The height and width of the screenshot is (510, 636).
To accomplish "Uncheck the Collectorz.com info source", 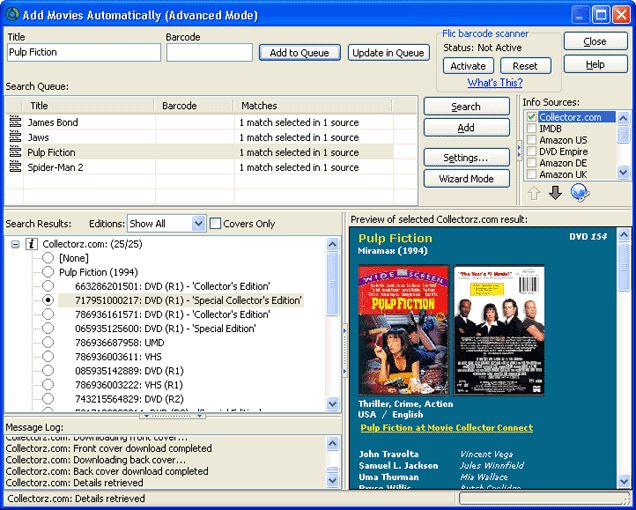I will [531, 117].
